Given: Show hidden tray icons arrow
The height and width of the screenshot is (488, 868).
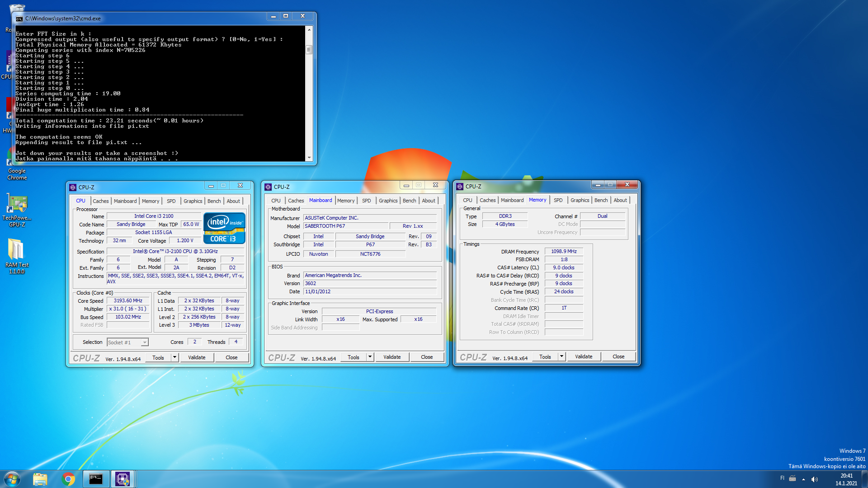Looking at the screenshot, I should tap(803, 479).
